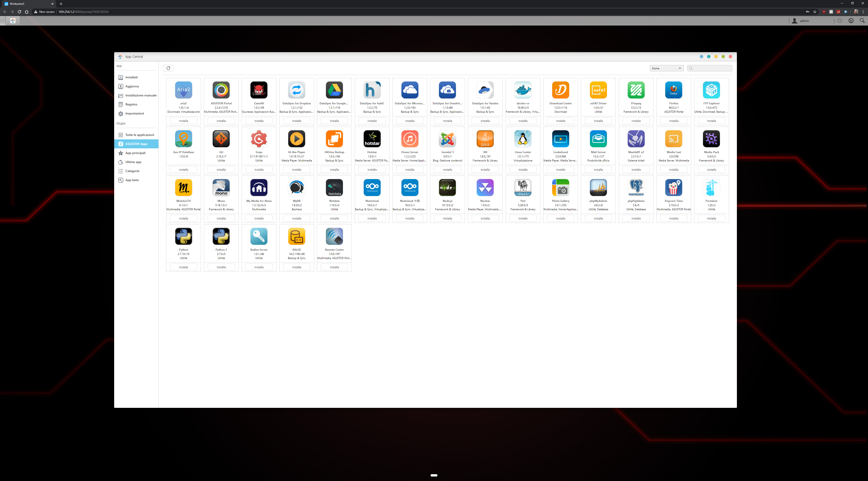This screenshot has width=868, height=481.
Task: Refresh the app list
Action: (x=168, y=68)
